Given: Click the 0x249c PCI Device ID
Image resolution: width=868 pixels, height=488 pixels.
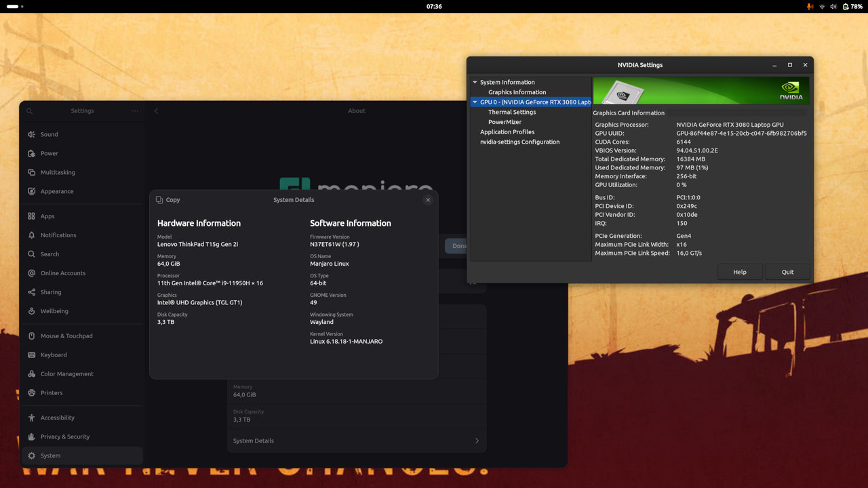Looking at the screenshot, I should pyautogui.click(x=686, y=206).
